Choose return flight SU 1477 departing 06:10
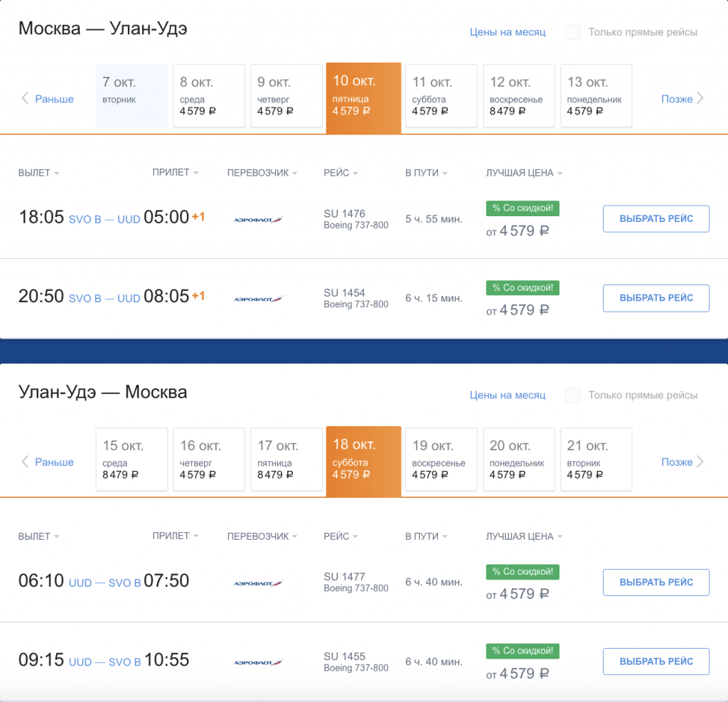 click(655, 582)
